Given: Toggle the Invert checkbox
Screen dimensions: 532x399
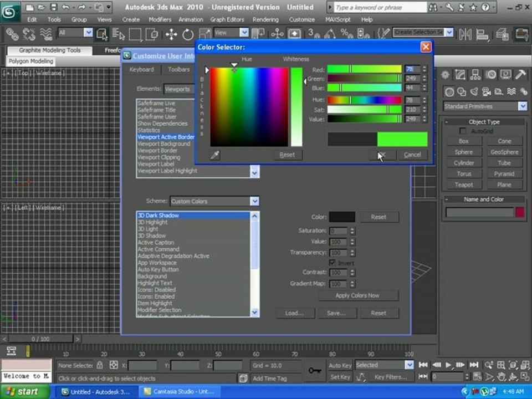Looking at the screenshot, I should [x=332, y=263].
